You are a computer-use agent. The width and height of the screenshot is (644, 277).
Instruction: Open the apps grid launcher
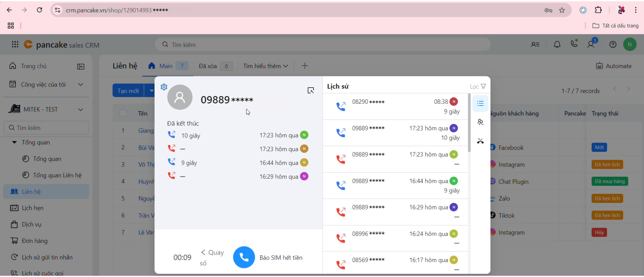pyautogui.click(x=15, y=45)
